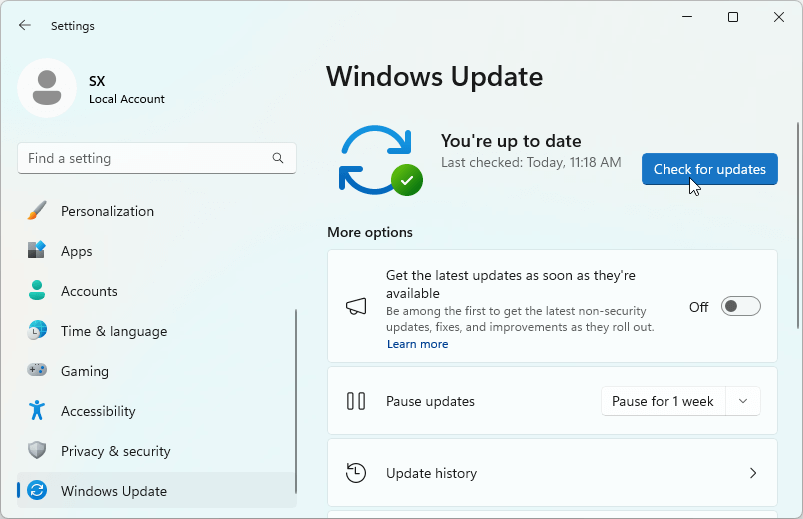Select Time & language category
Viewport: 803px width, 519px height.
pos(157,331)
